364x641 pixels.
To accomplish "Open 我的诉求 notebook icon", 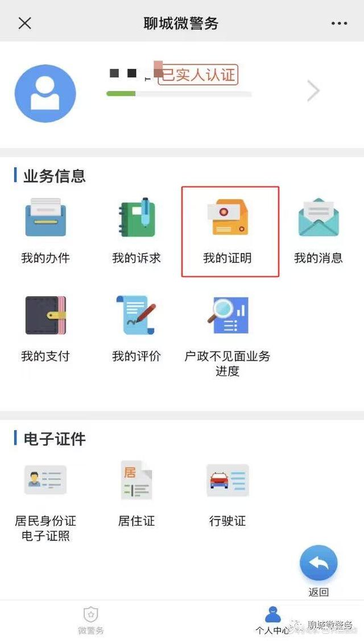I will pyautogui.click(x=136, y=217).
